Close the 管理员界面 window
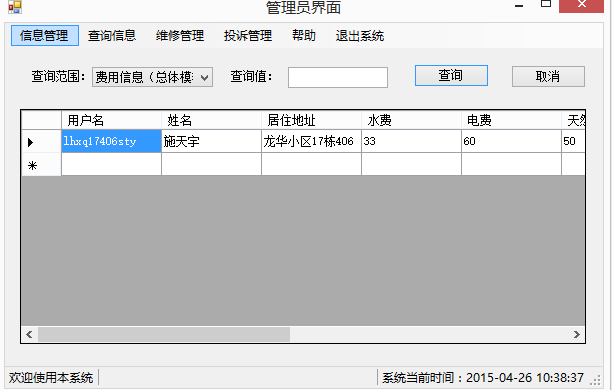Screen dimensions: 612x390 [582, 5]
